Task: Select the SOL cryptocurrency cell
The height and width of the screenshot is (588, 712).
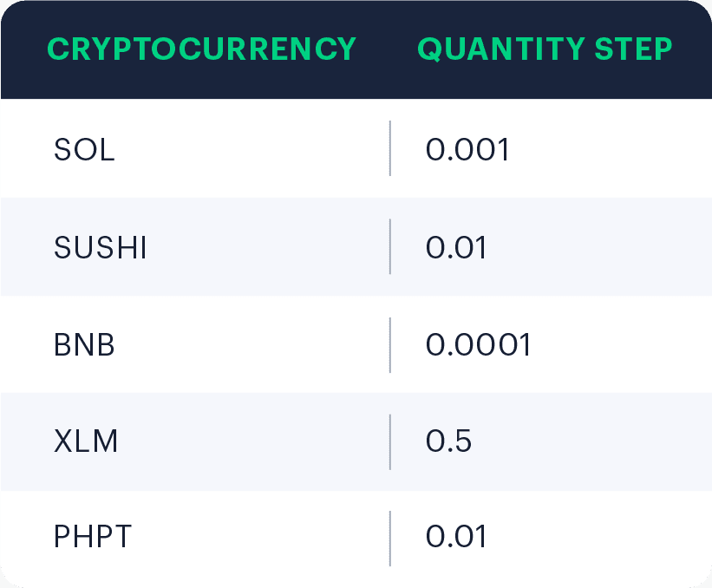Action: 84,149
